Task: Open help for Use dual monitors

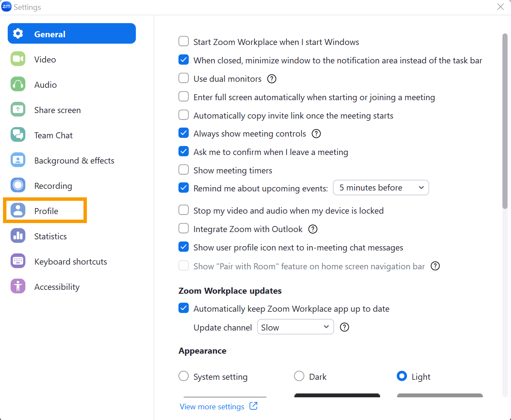Action: coord(272,79)
